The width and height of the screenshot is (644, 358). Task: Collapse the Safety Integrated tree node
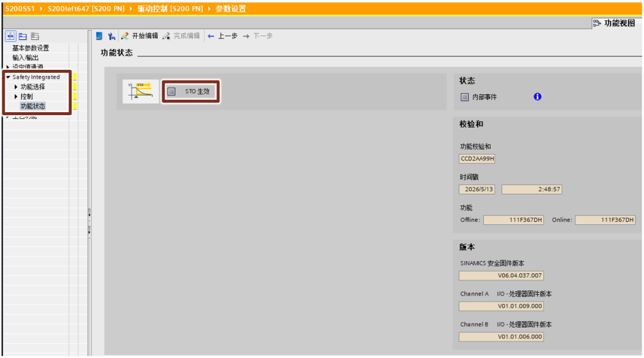tap(8, 77)
